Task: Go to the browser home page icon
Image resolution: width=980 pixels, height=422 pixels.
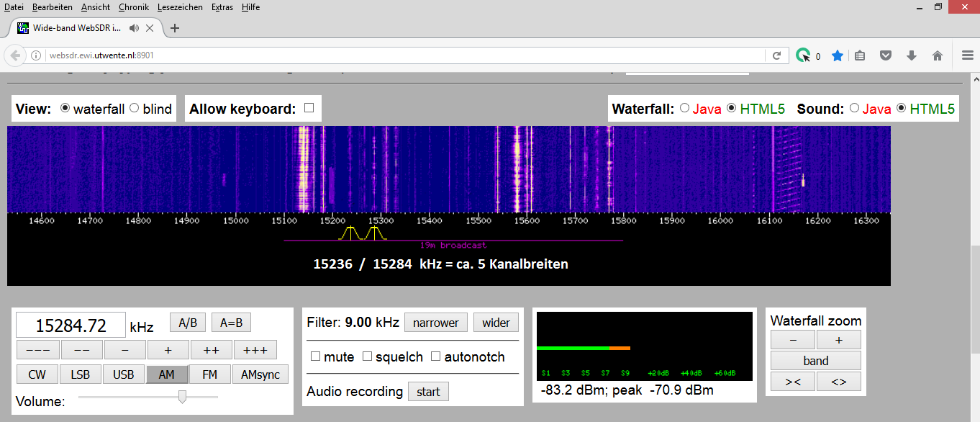Action: (937, 55)
